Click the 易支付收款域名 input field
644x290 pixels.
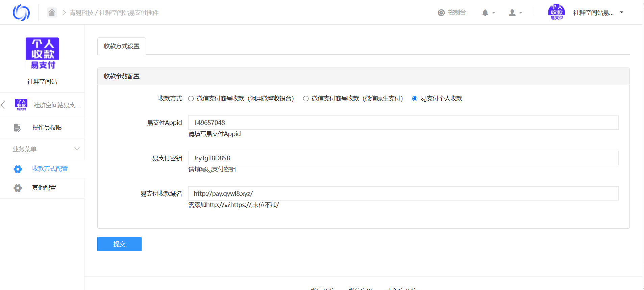coord(403,193)
